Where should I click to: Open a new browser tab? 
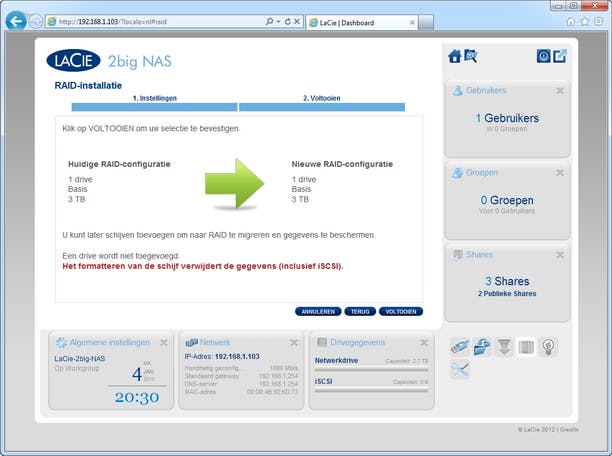click(x=426, y=23)
